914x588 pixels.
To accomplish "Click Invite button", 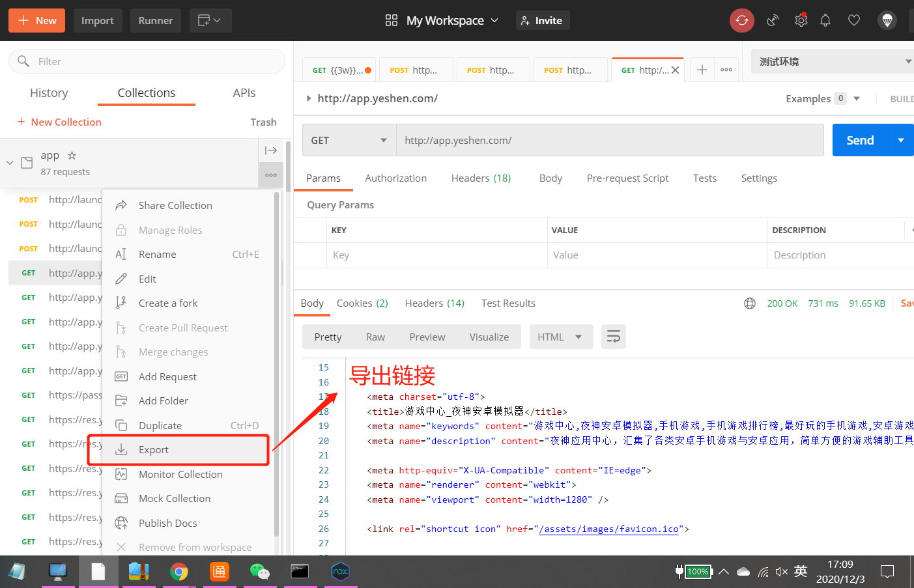I will tap(543, 20).
